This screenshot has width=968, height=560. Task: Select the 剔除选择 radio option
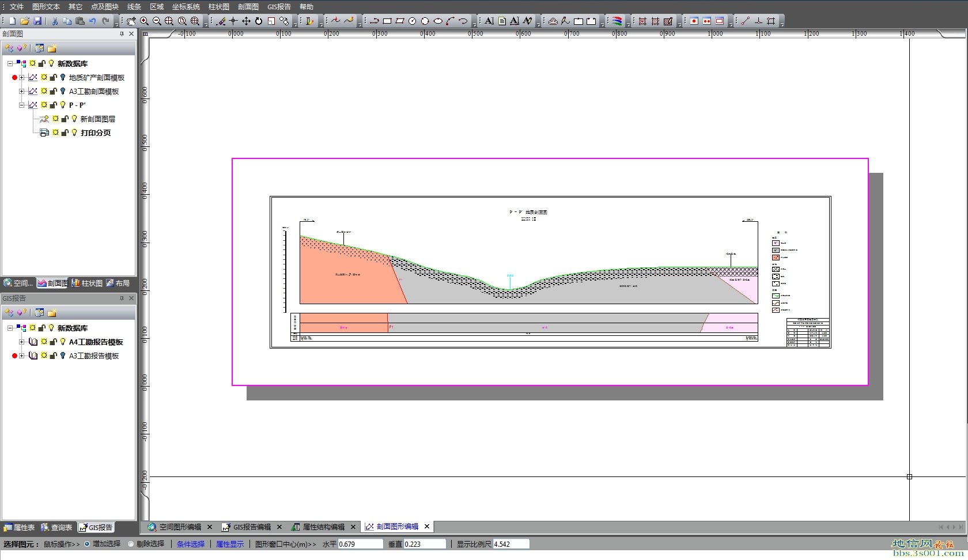pos(131,544)
